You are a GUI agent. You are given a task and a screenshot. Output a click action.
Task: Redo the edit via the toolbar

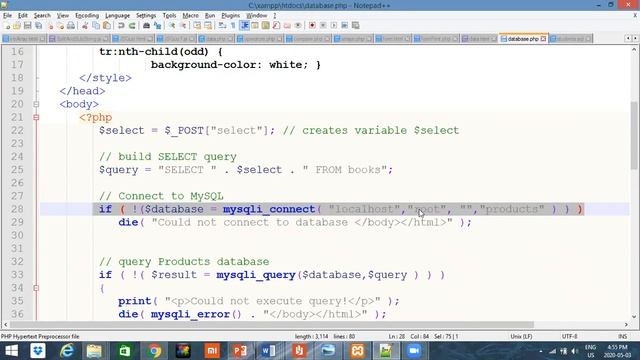pos(132,26)
